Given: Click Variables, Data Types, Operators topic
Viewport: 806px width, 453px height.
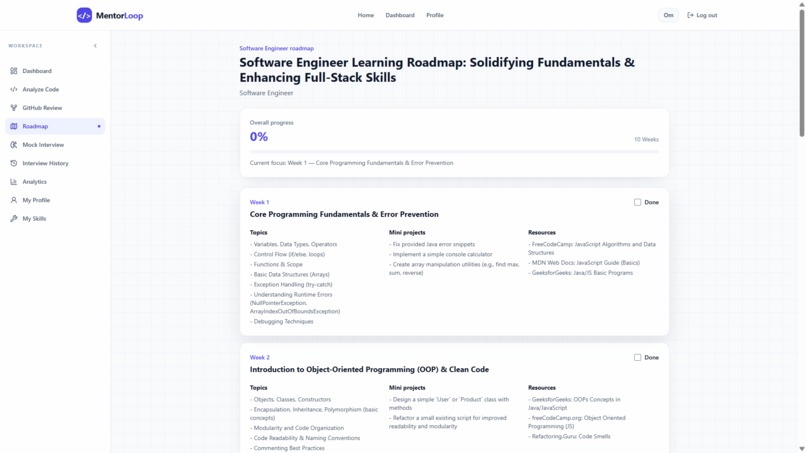Looking at the screenshot, I should click(x=294, y=245).
